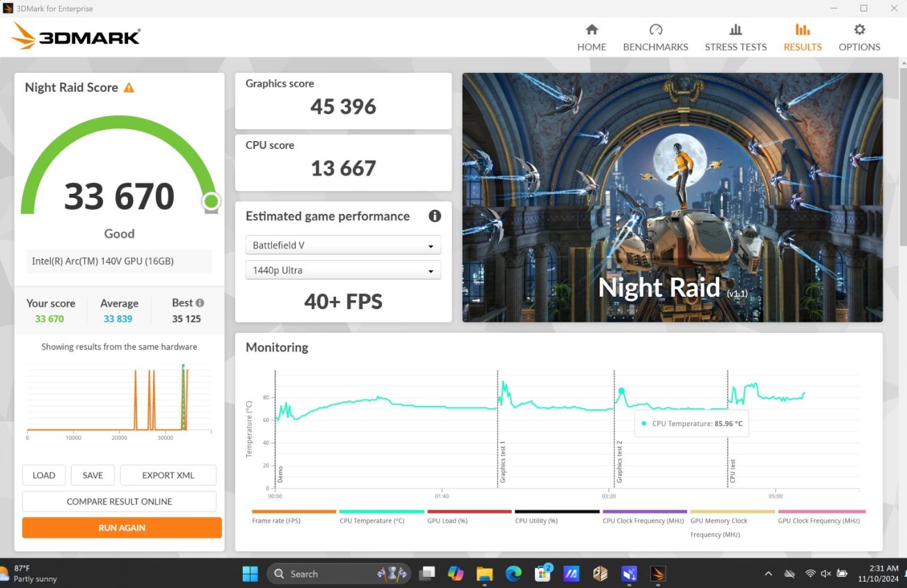
Task: Expand the 1440p Ultra resolution dropdown
Action: point(343,270)
